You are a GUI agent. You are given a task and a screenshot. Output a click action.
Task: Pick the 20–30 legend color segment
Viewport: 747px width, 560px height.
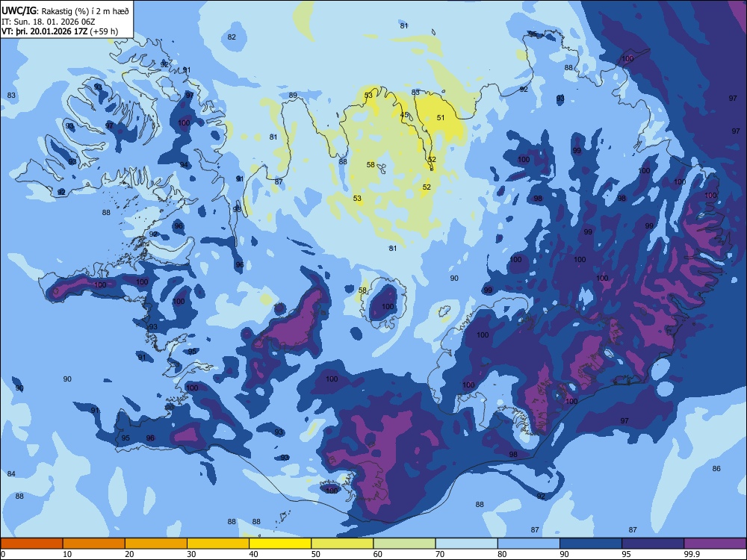pyautogui.click(x=156, y=544)
